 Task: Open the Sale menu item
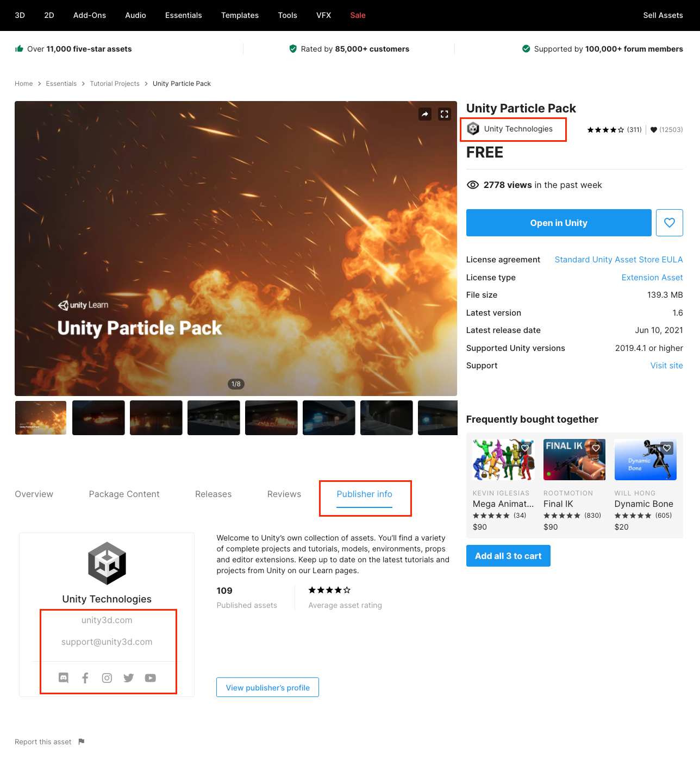click(358, 15)
